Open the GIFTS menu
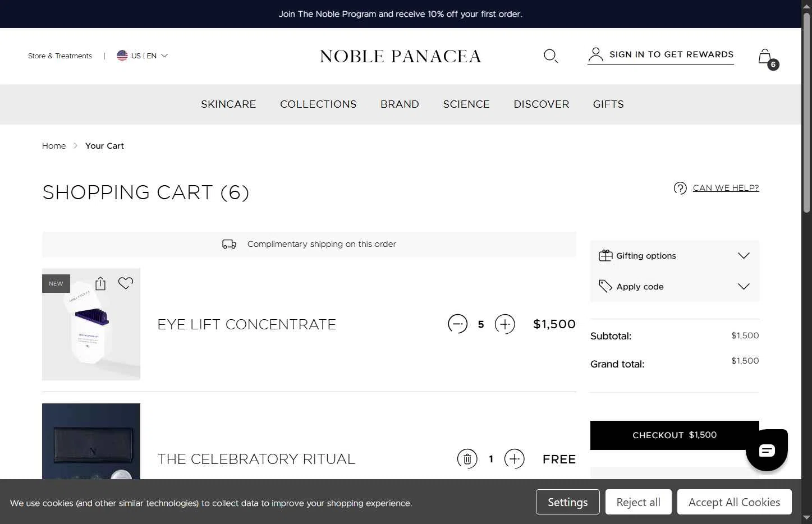The width and height of the screenshot is (812, 524). coord(608,104)
